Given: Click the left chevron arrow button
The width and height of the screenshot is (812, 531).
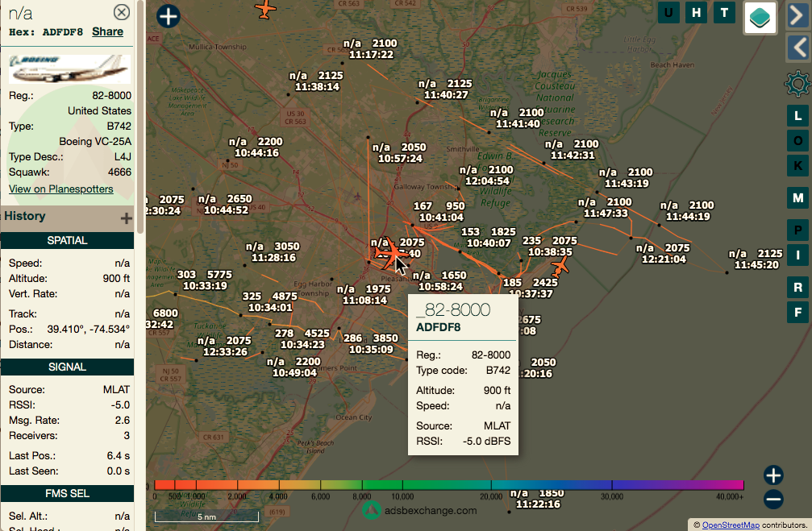Looking at the screenshot, I should 799,47.
